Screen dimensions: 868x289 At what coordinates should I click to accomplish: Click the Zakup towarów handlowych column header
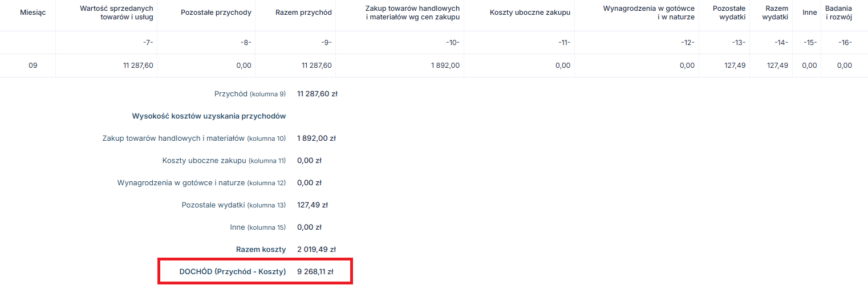point(412,13)
